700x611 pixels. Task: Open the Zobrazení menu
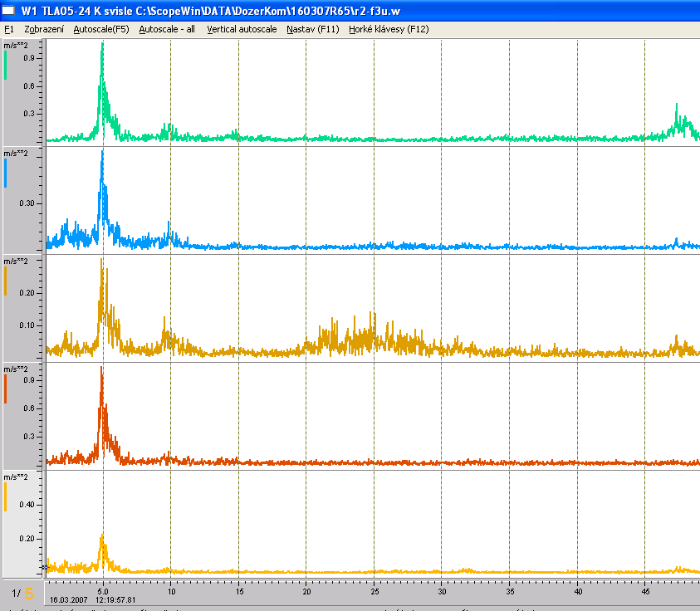coord(44,29)
